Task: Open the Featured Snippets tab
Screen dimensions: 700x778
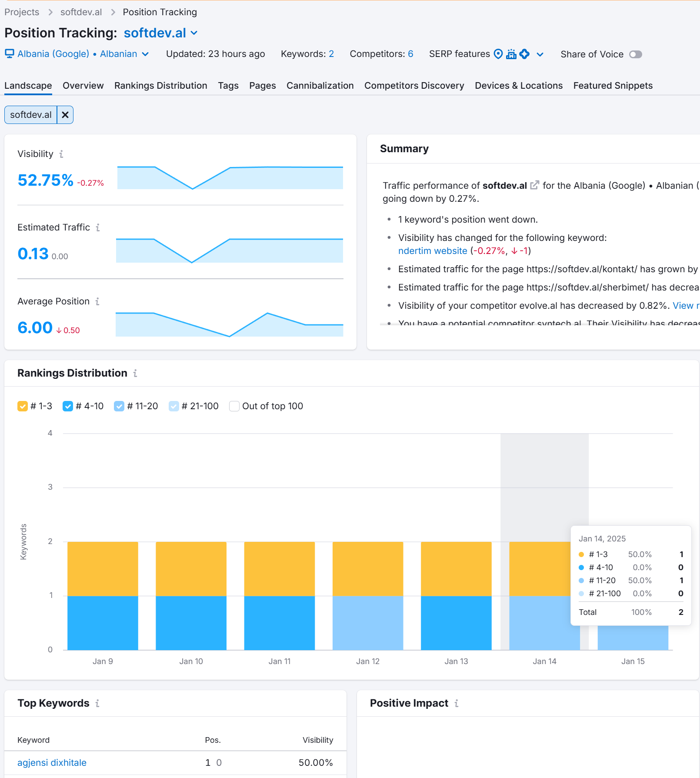Action: pos(613,86)
